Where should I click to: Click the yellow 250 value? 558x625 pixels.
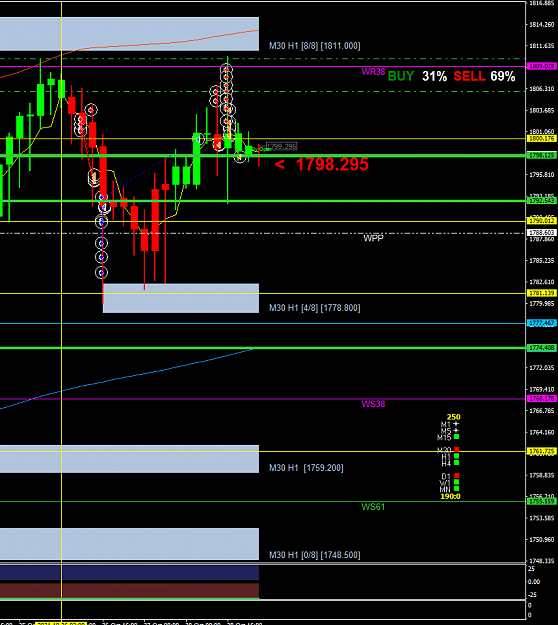454,417
